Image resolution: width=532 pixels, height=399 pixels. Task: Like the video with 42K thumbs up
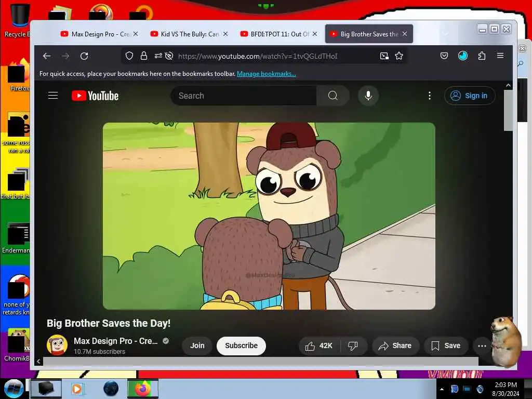319,345
